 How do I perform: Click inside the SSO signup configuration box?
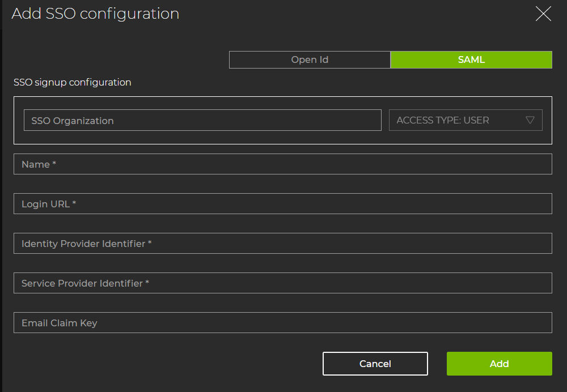click(x=283, y=138)
